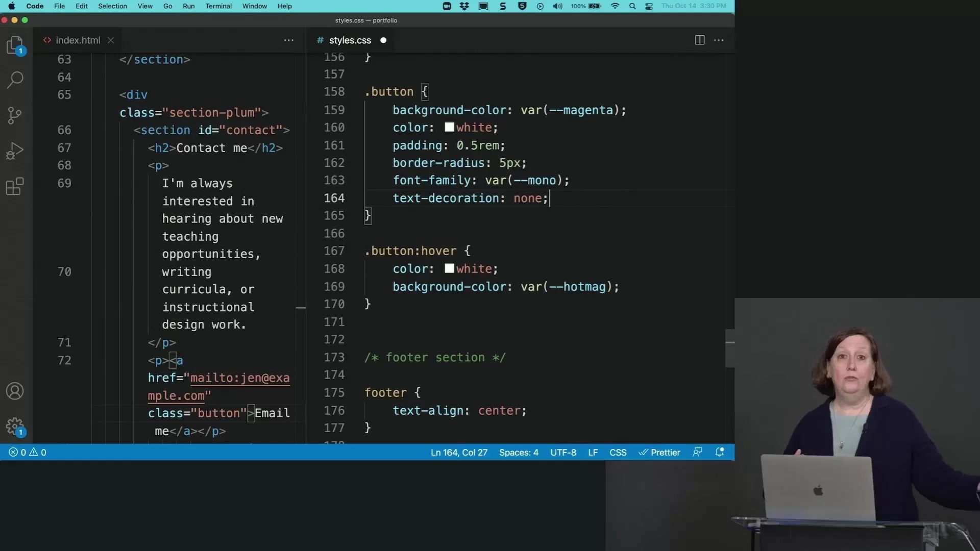Click the Prettier status bar button
Image resolution: width=980 pixels, height=551 pixels.
[659, 453]
